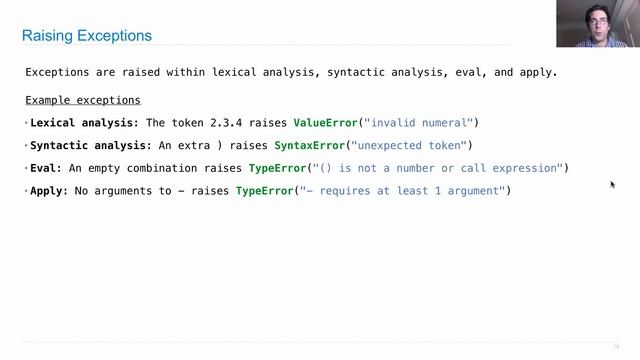Click TypeError in the Eval line

(278, 168)
